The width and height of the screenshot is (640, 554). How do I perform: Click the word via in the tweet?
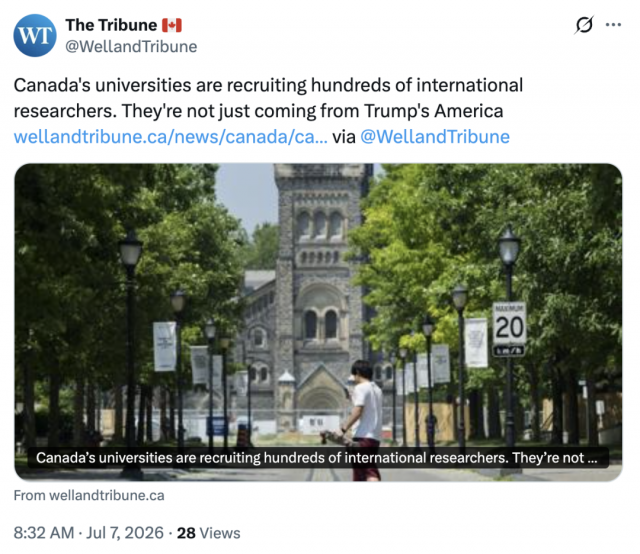344,137
